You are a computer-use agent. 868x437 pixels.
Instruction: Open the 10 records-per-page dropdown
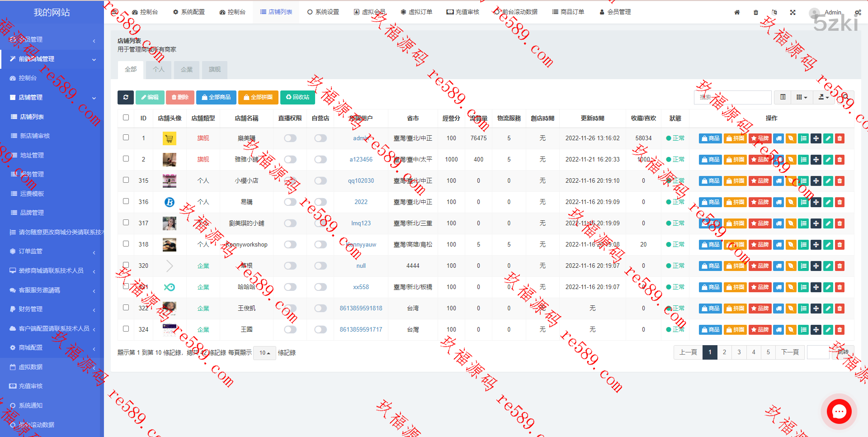264,353
